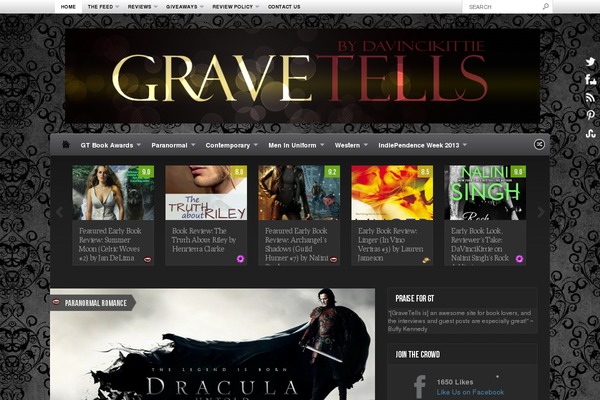The image size is (600, 400).
Task: Expand IndiePendence Week 2013 dropdown
Action: coord(465,145)
